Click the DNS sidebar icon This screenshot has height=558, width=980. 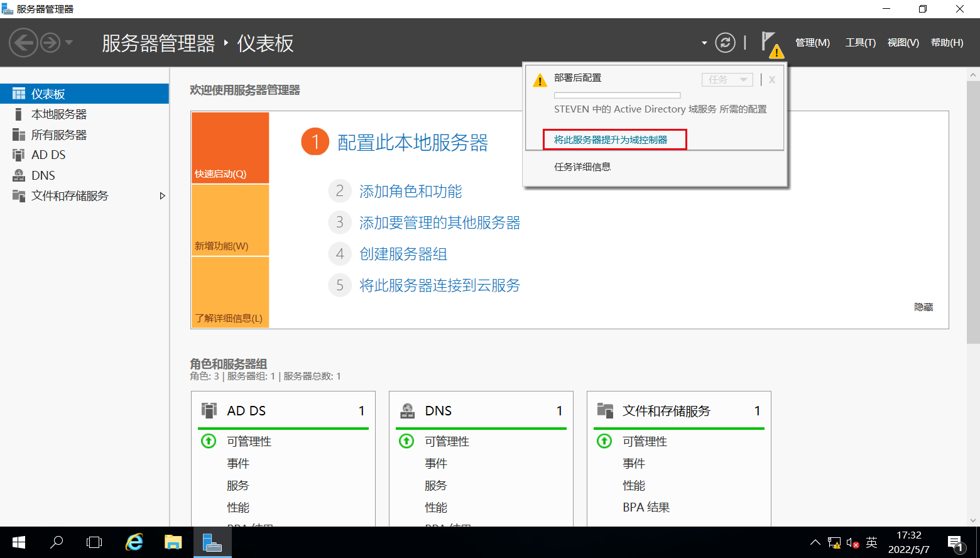[x=19, y=175]
